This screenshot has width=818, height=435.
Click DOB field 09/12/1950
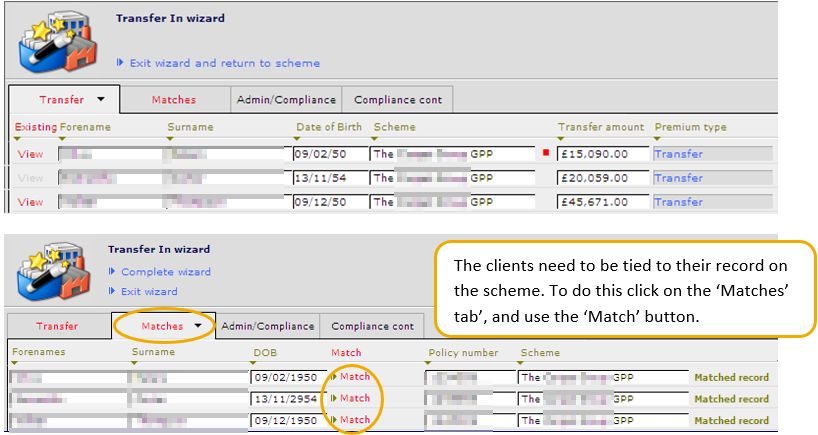[288, 421]
